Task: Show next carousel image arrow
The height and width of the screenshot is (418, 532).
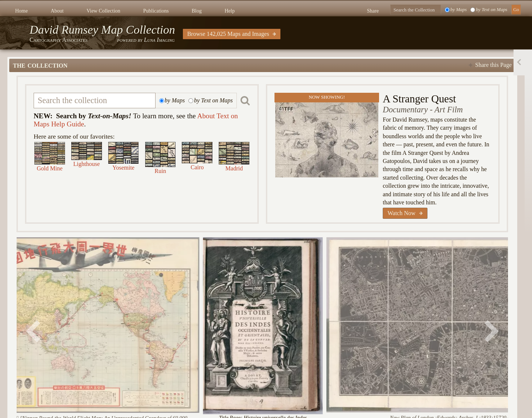Action: [x=491, y=331]
